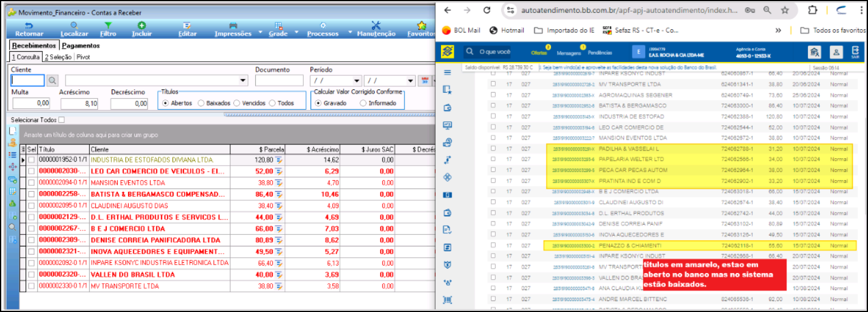Screen dimensions: 868x312
Task: Open the Banco do Brasil hamburger menu
Action: (x=448, y=72)
